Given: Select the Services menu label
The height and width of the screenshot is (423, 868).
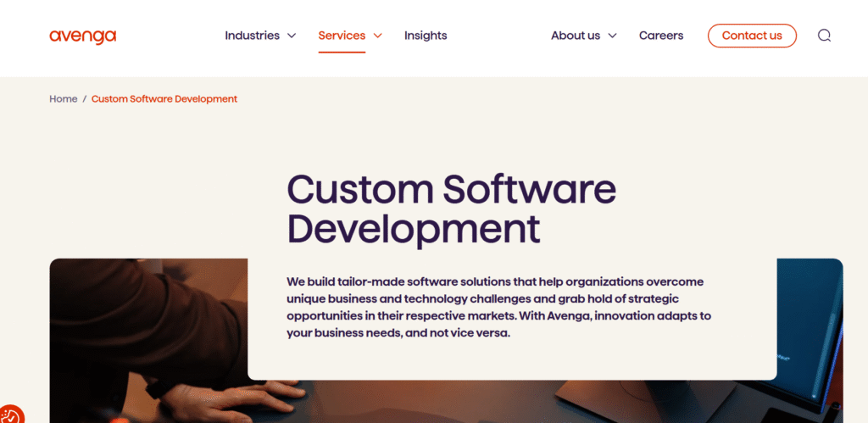Looking at the screenshot, I should click(x=342, y=36).
